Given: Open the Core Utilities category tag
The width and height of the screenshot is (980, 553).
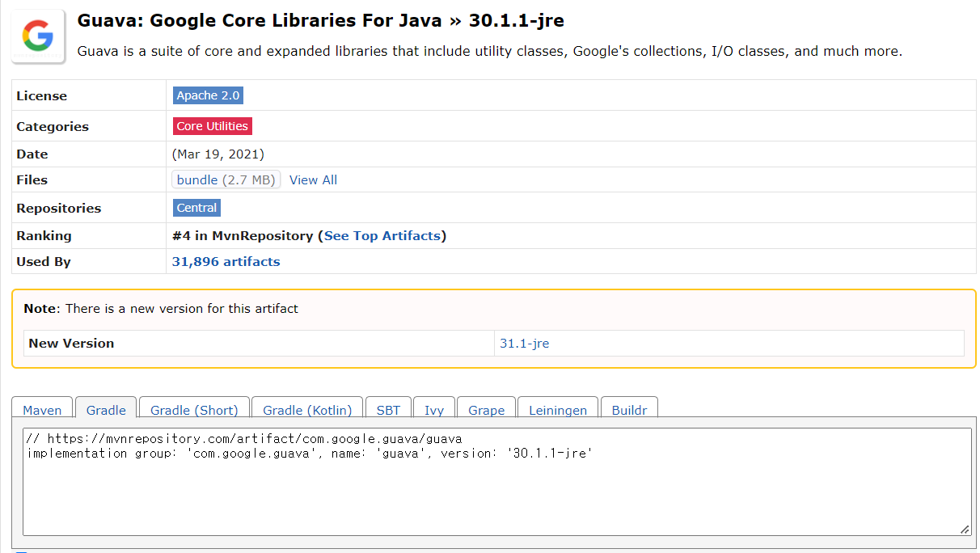Looking at the screenshot, I should (x=212, y=126).
